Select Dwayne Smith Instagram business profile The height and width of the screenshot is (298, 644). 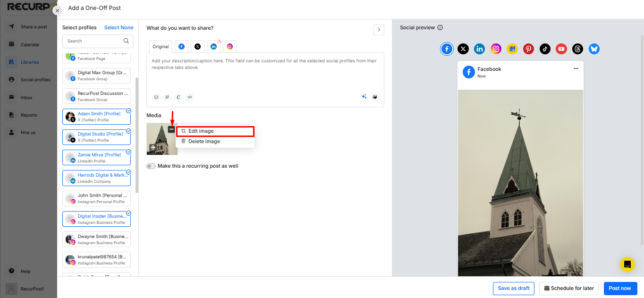coord(96,239)
